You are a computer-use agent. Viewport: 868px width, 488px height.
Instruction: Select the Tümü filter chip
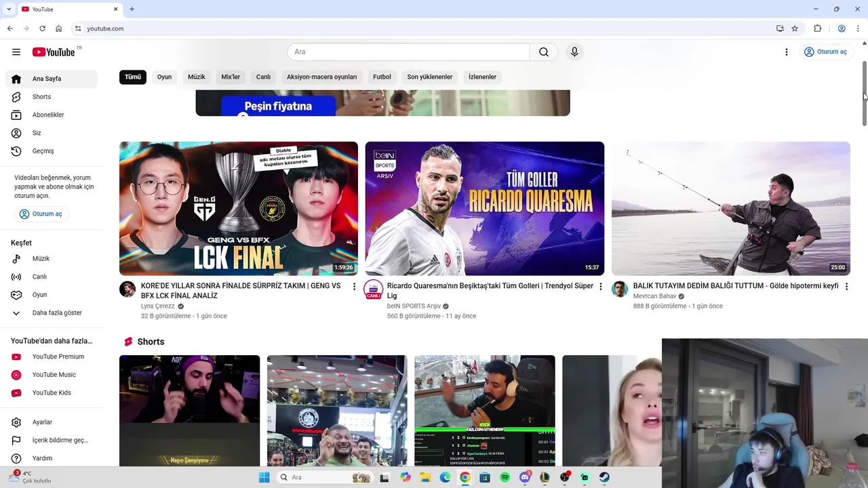(133, 77)
